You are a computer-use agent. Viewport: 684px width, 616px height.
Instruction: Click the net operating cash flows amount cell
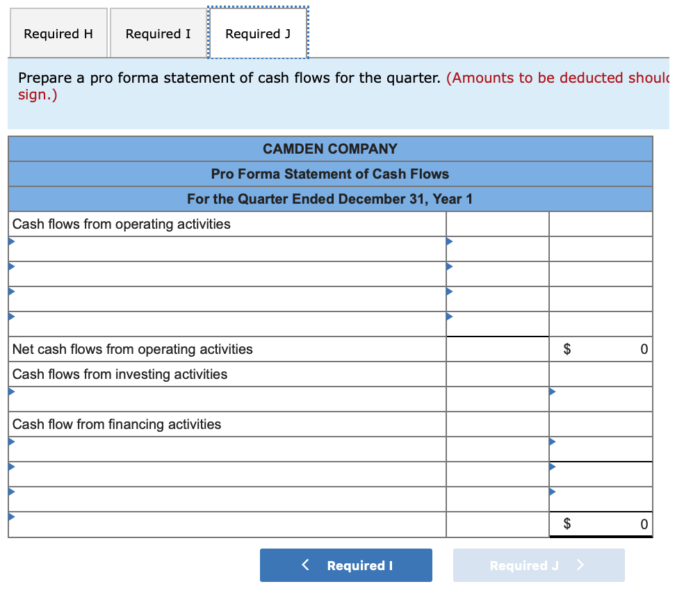pyautogui.click(x=601, y=349)
